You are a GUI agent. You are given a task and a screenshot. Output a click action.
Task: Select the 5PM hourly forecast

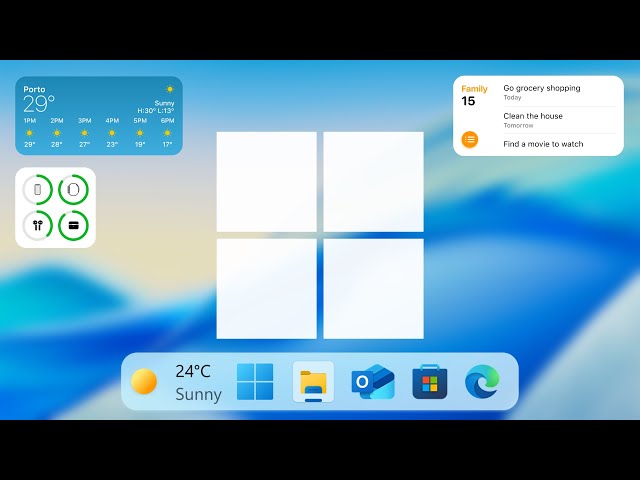click(140, 133)
